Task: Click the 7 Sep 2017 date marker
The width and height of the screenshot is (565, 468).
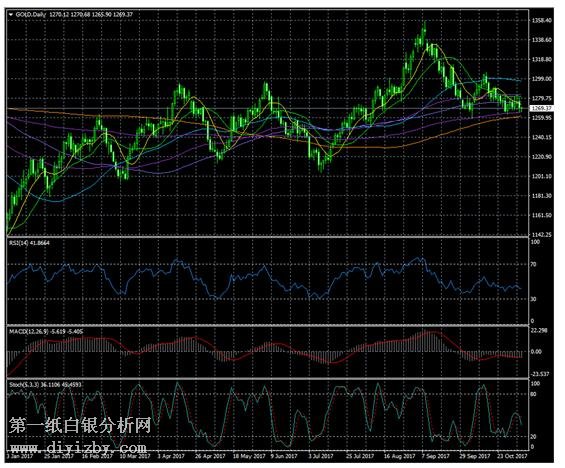Action: (x=436, y=456)
